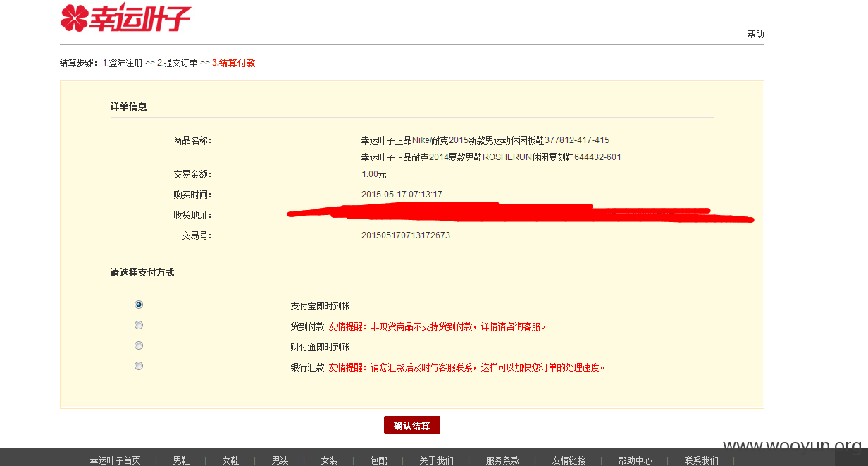Image resolution: width=868 pixels, height=466 pixels.
Task: Open the 男装 footer link
Action: point(280,460)
